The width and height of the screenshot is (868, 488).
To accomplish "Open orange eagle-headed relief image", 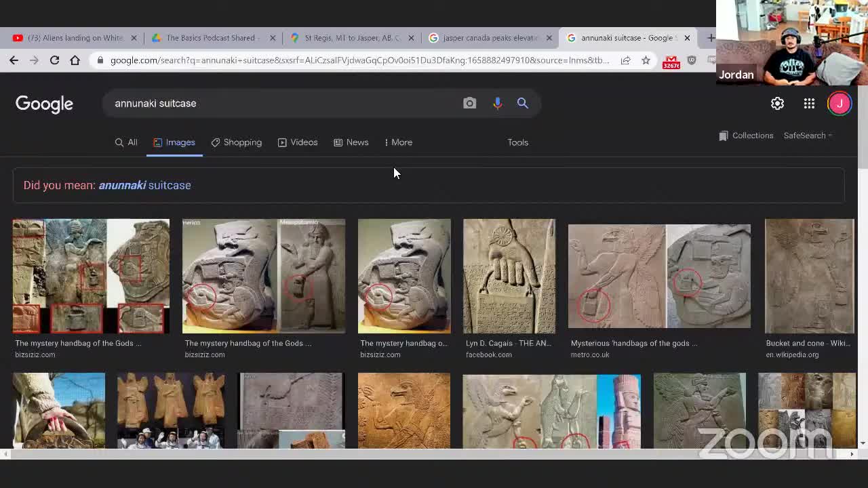I will pyautogui.click(x=404, y=411).
